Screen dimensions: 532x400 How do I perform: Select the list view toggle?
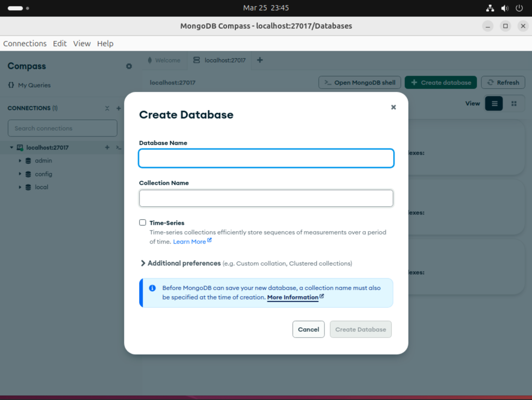(x=494, y=103)
